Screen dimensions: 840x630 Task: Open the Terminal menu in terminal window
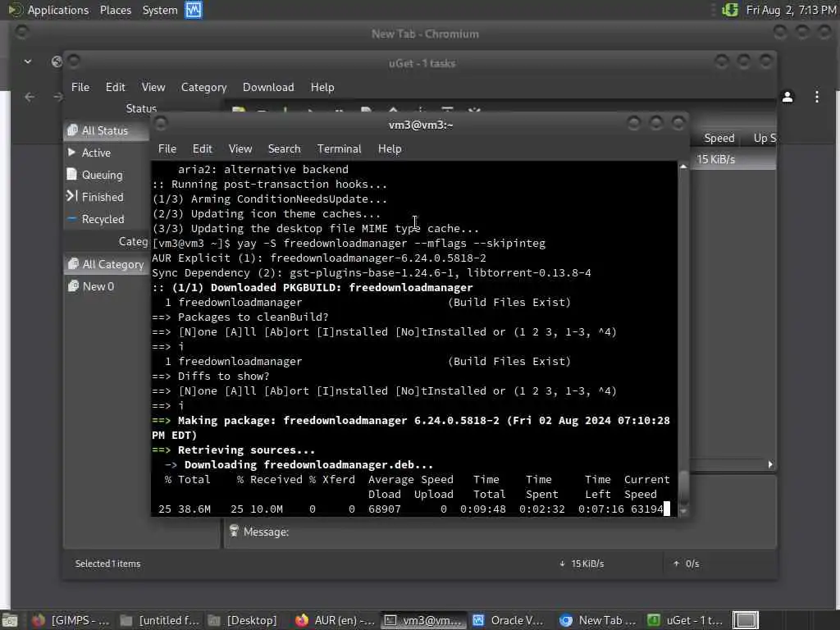(x=339, y=149)
